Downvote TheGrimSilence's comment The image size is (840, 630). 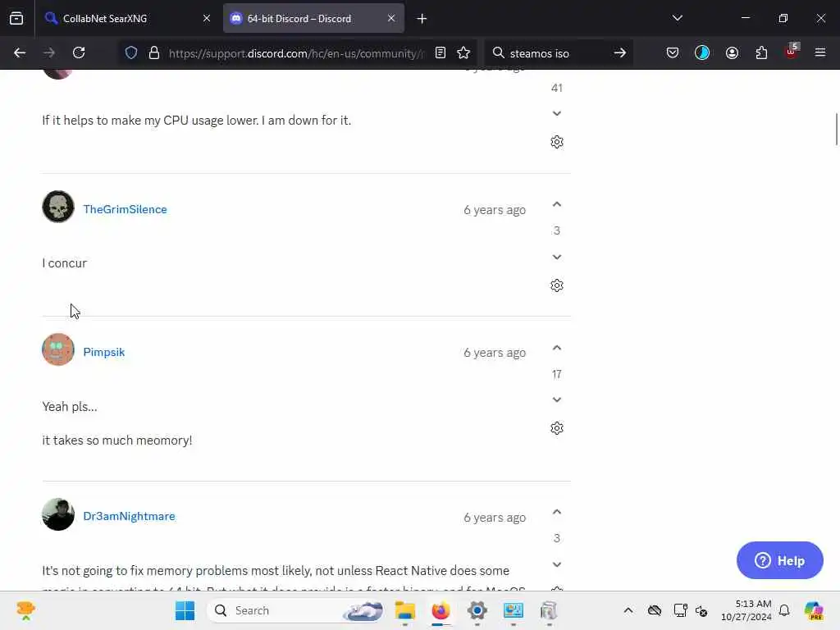point(557,257)
